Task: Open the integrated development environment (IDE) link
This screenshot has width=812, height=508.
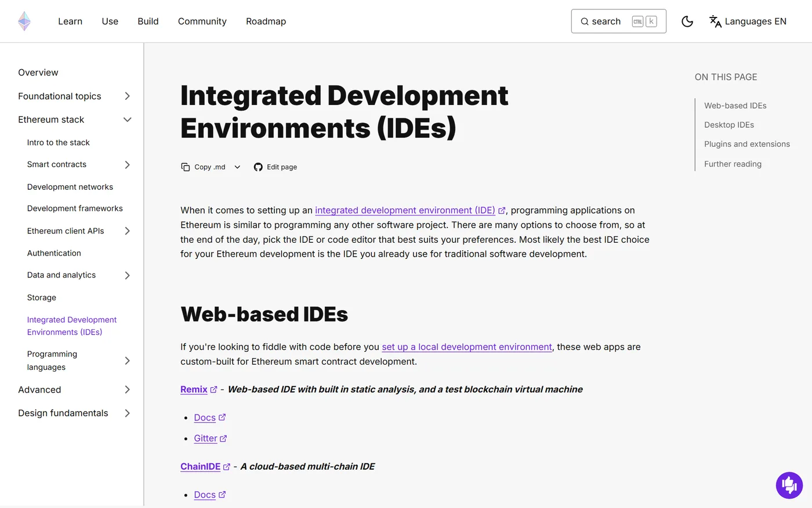Action: pyautogui.click(x=405, y=211)
